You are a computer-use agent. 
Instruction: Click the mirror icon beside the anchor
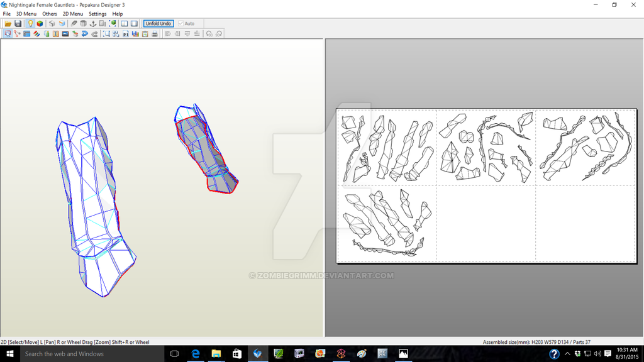[x=103, y=24]
